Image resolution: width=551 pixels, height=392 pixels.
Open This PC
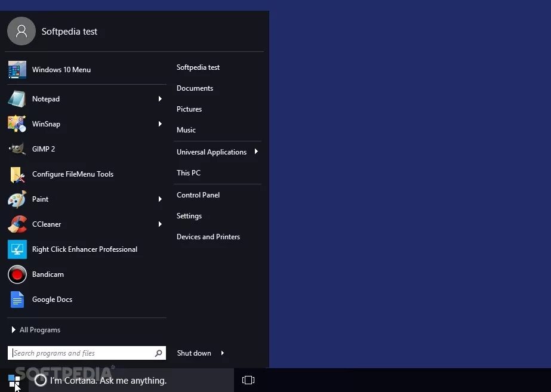(189, 173)
